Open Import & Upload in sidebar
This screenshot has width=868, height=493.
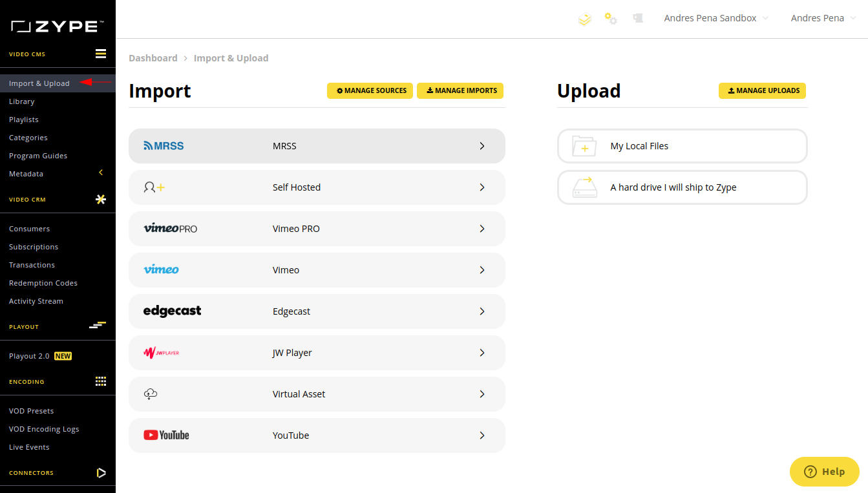point(39,83)
